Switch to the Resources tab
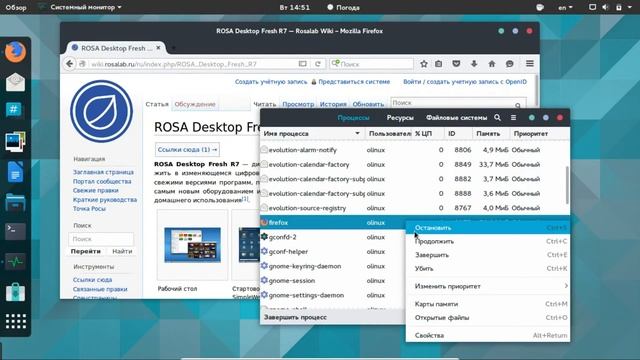Viewport: 640px width, 360px height. click(x=400, y=118)
